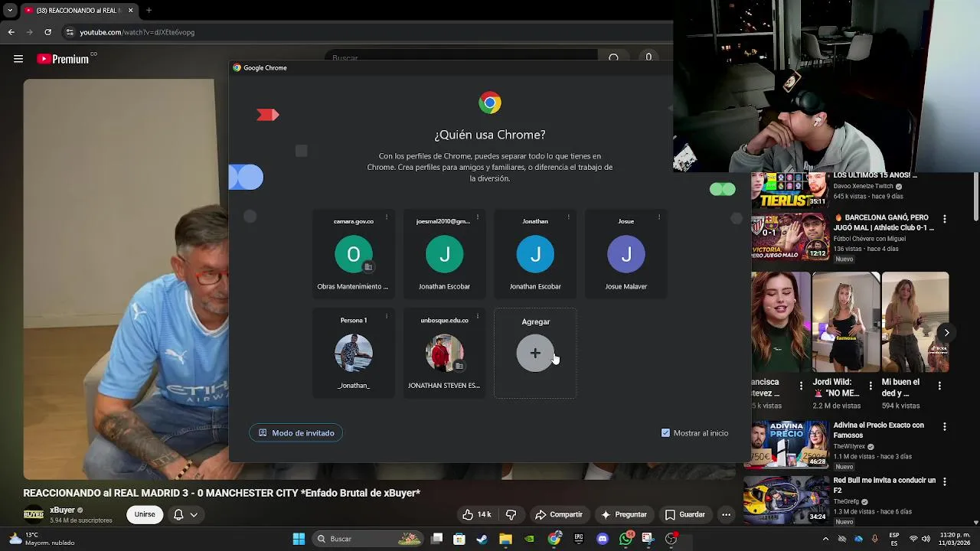Click the Compartir button

pos(559,514)
